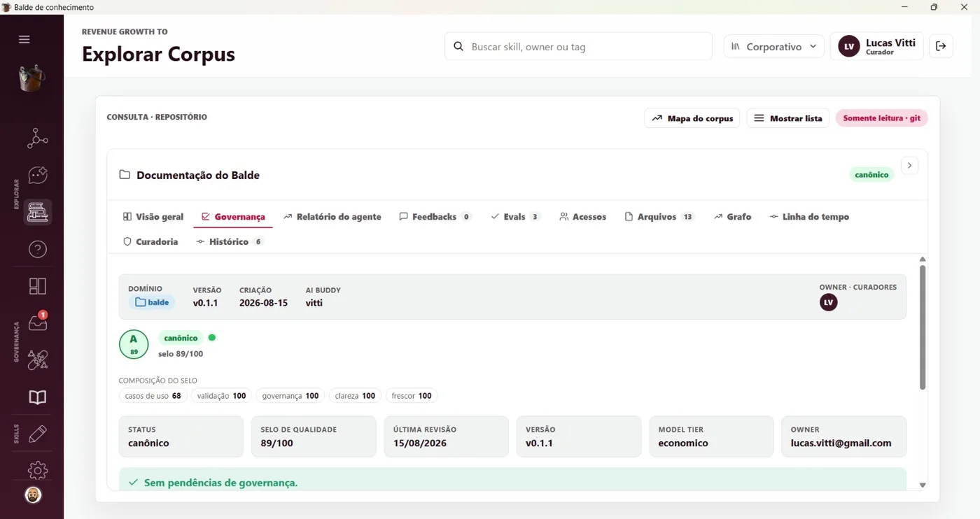The height and width of the screenshot is (519, 980).
Task: Click the Lucas Vitti profile button
Action: point(877,46)
